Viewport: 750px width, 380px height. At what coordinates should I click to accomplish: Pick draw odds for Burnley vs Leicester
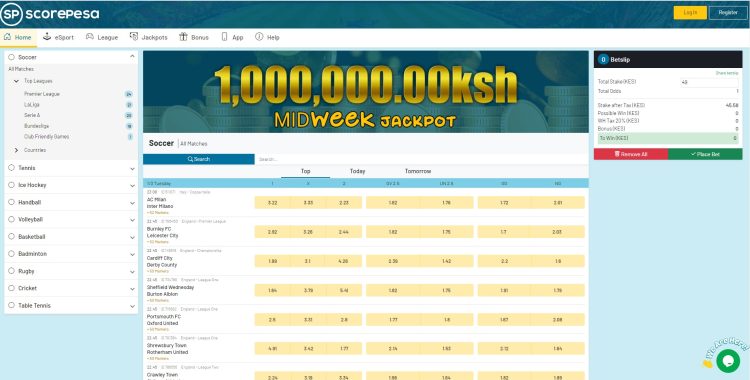pyautogui.click(x=308, y=232)
